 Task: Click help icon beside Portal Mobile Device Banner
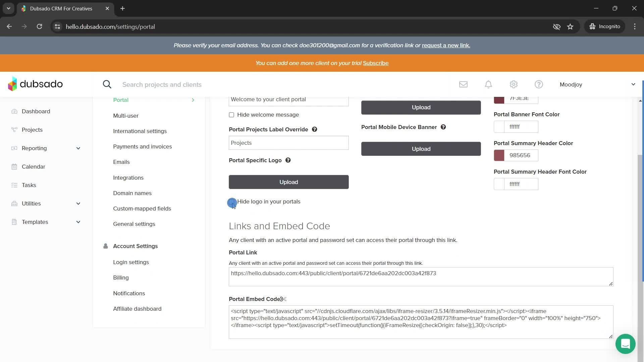pyautogui.click(x=443, y=127)
